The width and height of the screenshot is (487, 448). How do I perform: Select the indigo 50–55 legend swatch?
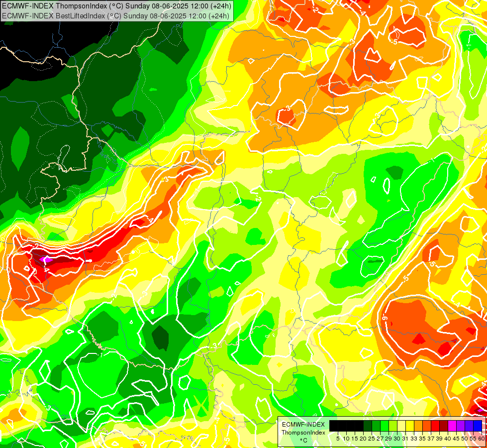pos(469,426)
